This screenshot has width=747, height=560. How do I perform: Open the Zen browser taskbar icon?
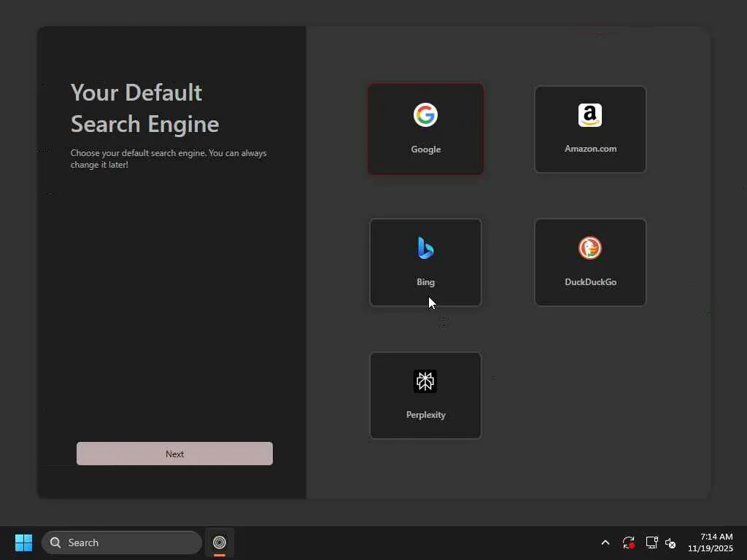(x=220, y=542)
